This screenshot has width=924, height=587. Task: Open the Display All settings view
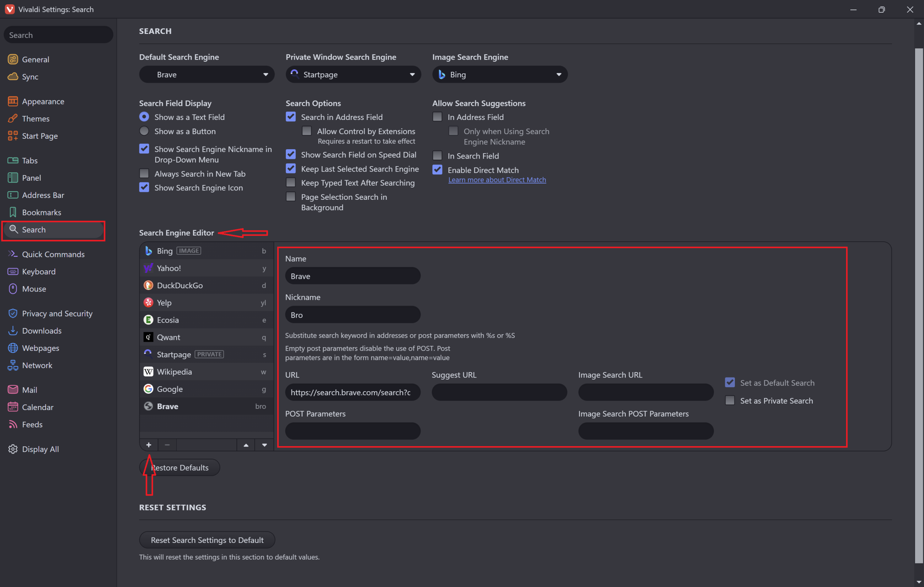[40, 449]
